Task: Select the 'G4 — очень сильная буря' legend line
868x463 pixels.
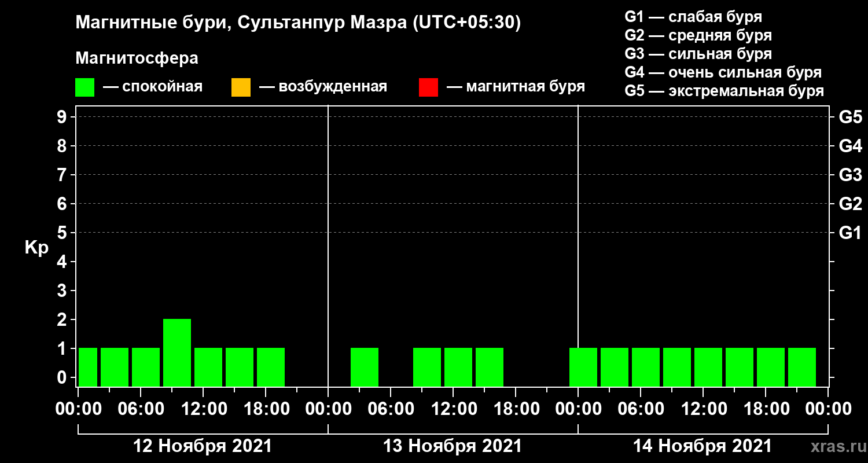Action: tap(723, 72)
